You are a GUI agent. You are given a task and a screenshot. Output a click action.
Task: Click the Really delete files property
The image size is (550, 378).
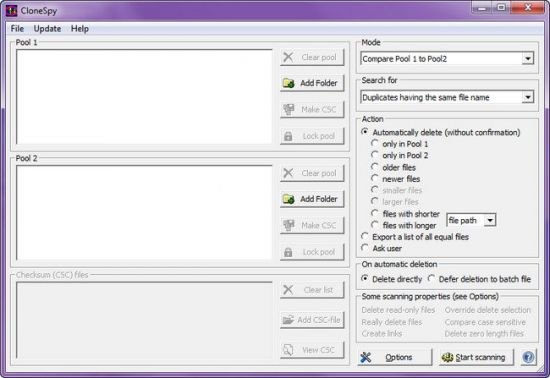(x=392, y=322)
